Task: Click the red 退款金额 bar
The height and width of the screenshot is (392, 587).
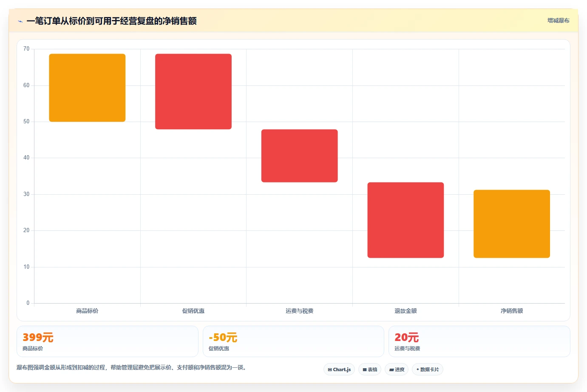Action: click(406, 220)
